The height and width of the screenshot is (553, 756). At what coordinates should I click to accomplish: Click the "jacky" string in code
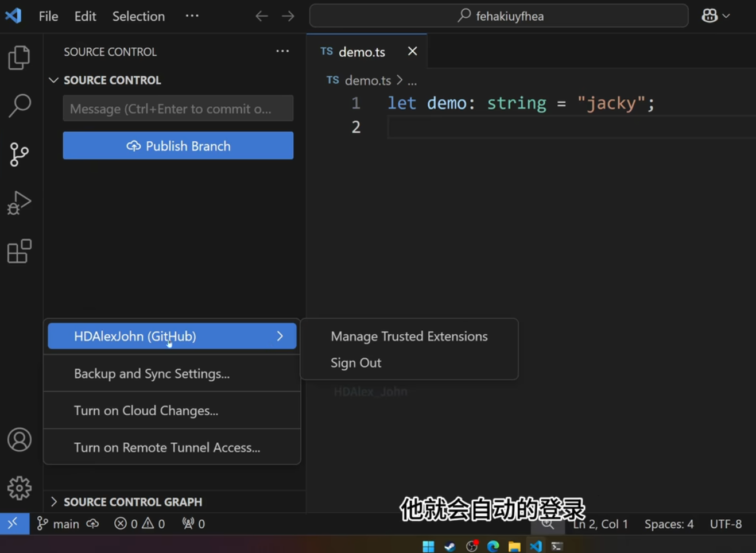click(611, 103)
